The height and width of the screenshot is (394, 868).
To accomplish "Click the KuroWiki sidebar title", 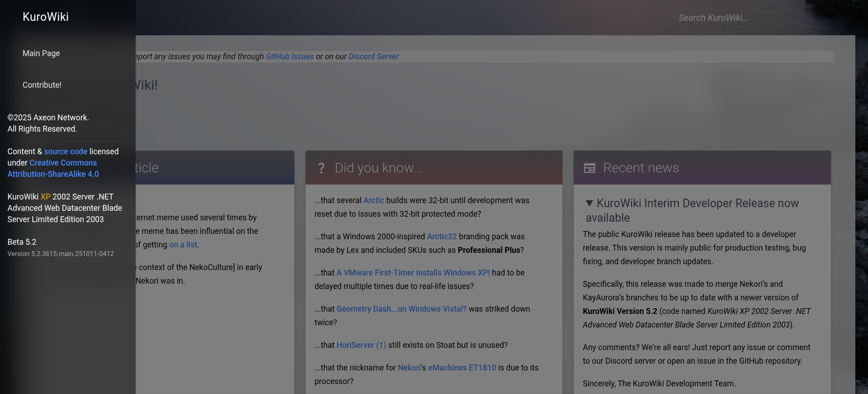I will pos(46,17).
